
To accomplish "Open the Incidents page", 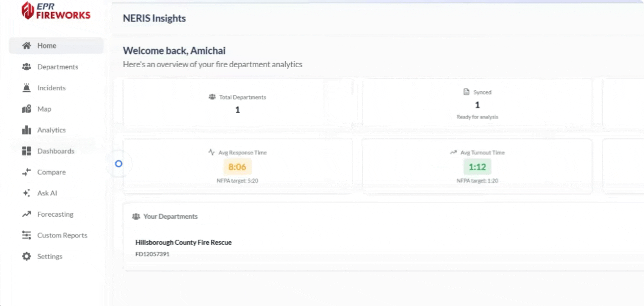I will tap(56, 88).
